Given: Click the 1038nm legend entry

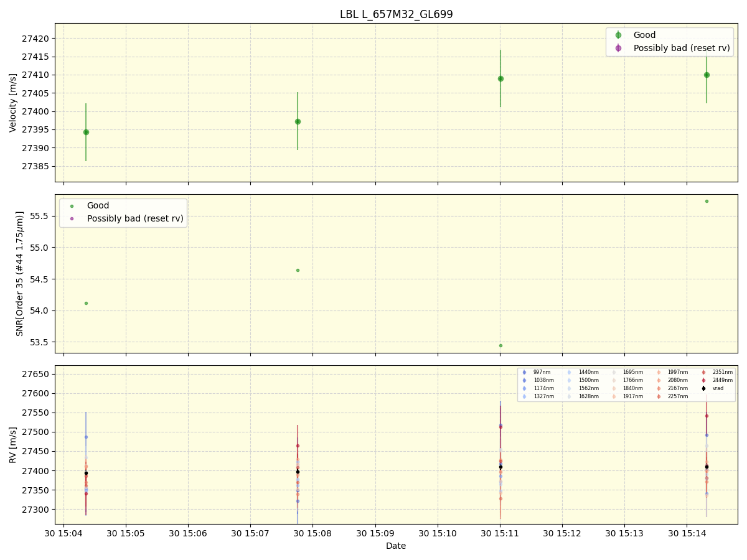Looking at the screenshot, I should coord(537,380).
